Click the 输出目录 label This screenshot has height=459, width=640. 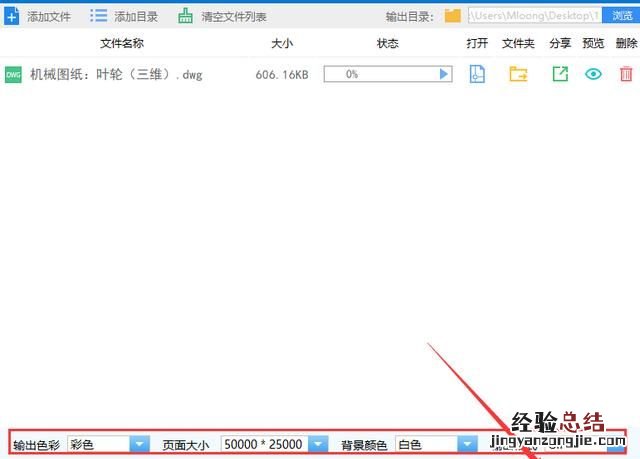pos(409,17)
